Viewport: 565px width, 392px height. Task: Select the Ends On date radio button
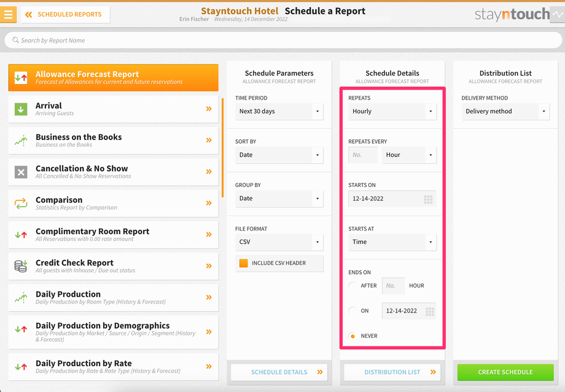(x=353, y=311)
